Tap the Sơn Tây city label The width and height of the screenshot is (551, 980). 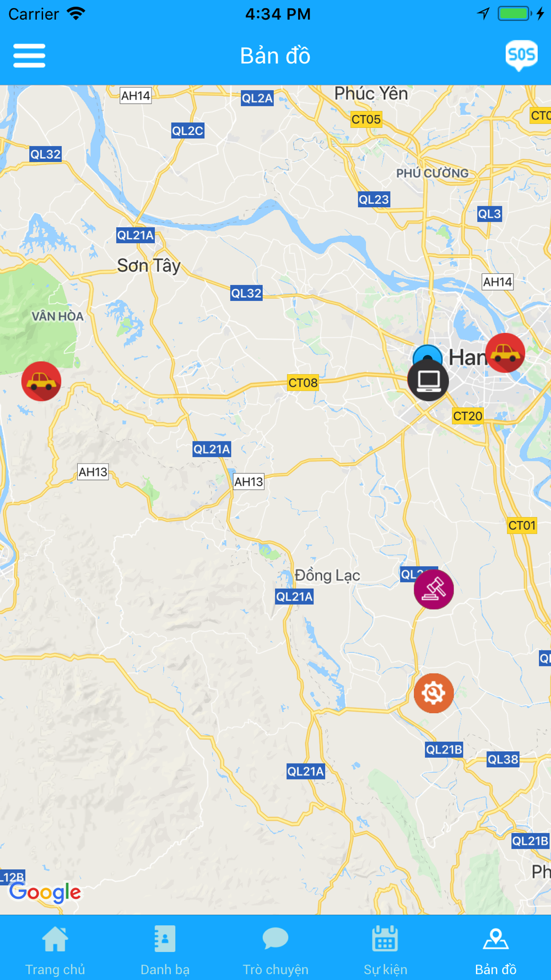pos(149,266)
